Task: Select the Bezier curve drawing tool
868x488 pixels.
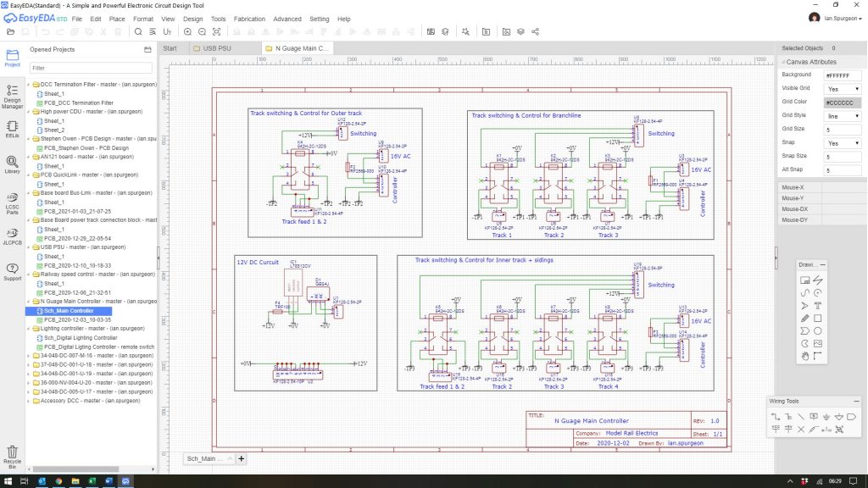Action: coord(805,292)
